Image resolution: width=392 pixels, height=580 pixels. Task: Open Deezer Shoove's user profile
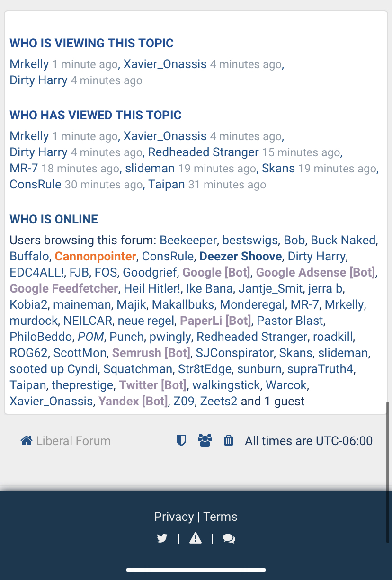coord(241,256)
